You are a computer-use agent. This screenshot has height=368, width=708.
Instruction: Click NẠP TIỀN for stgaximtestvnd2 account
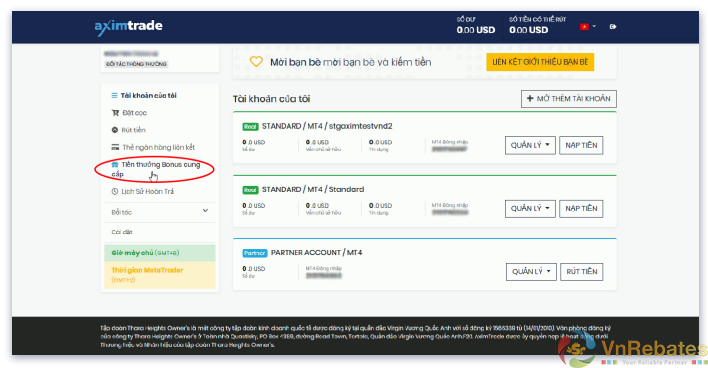[581, 145]
